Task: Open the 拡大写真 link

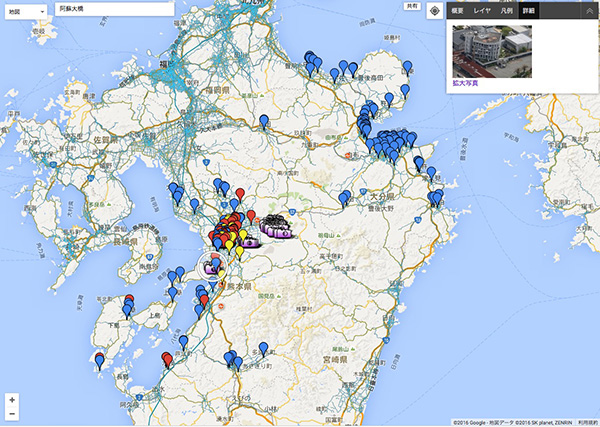Action: point(465,85)
